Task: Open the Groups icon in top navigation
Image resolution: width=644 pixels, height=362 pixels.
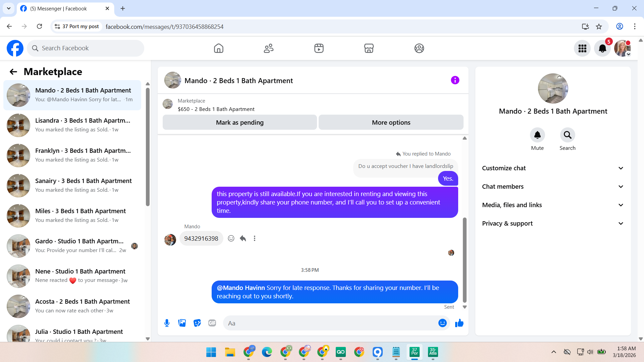Action: [x=419, y=48]
